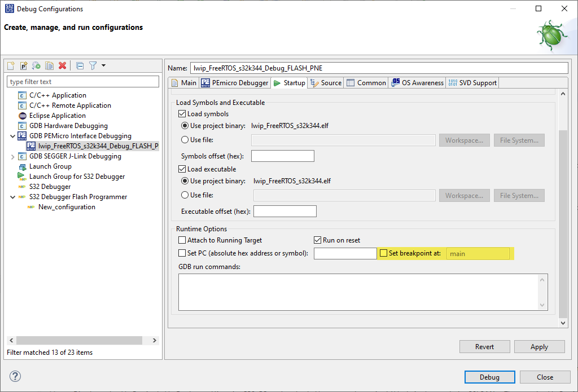Screen dimensions: 578x392
Task: Enable Attach to Running Target
Action: [182, 240]
